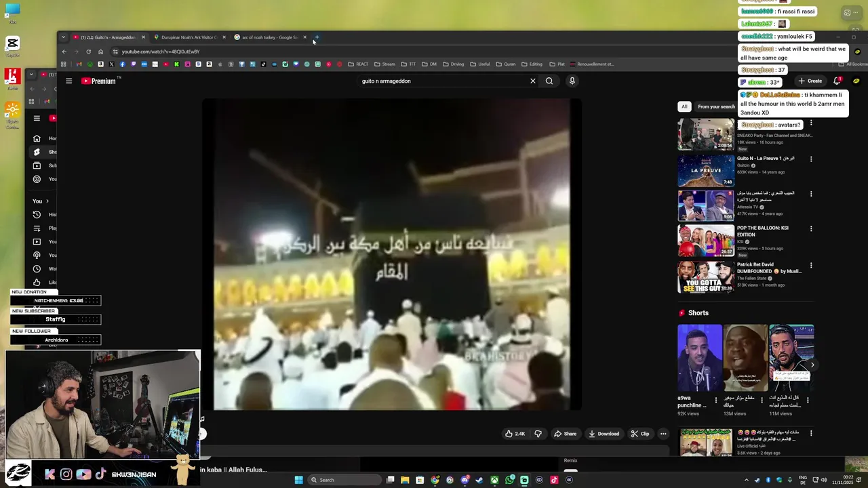Open the Driving bookmarks folder
This screenshot has width=868, height=488.
tap(453, 64)
